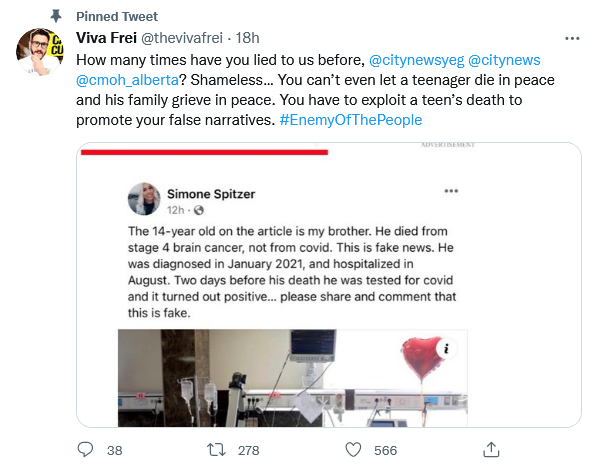Screen dimensions: 598x471
Task: Click the #EnemyOfThePeople hashtag
Action: [350, 120]
